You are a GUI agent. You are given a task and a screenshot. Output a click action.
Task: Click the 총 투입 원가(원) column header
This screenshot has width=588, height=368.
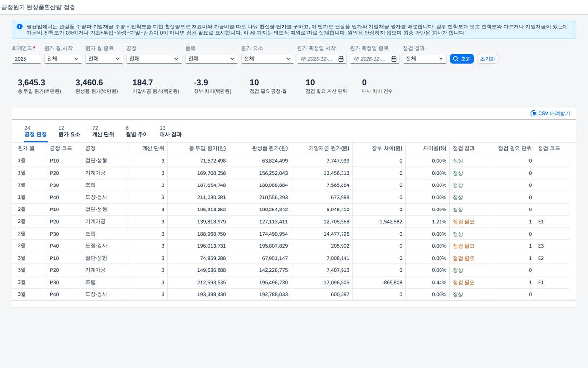(198, 148)
